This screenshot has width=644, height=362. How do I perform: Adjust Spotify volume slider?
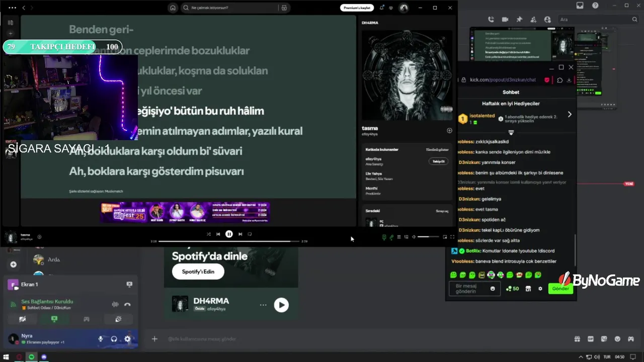pyautogui.click(x=428, y=237)
